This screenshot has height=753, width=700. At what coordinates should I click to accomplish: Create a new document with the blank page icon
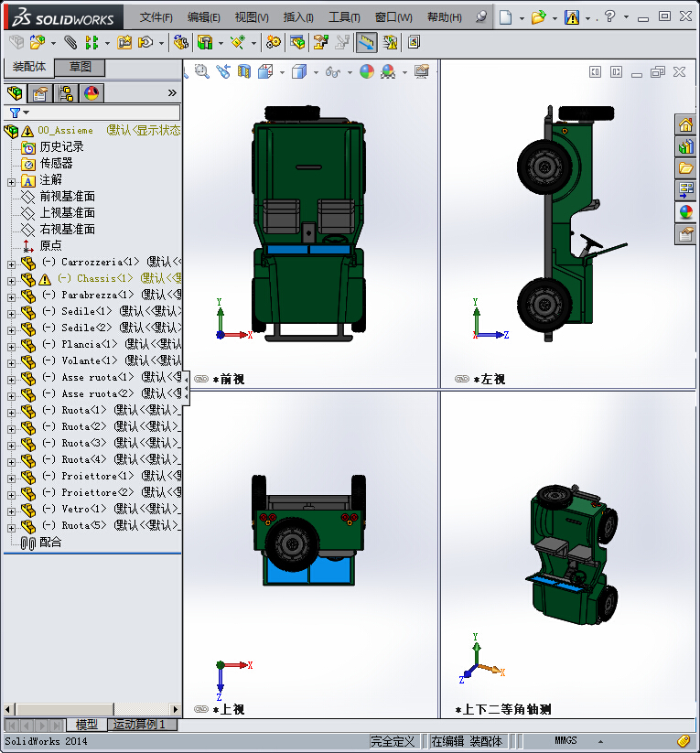coord(505,17)
